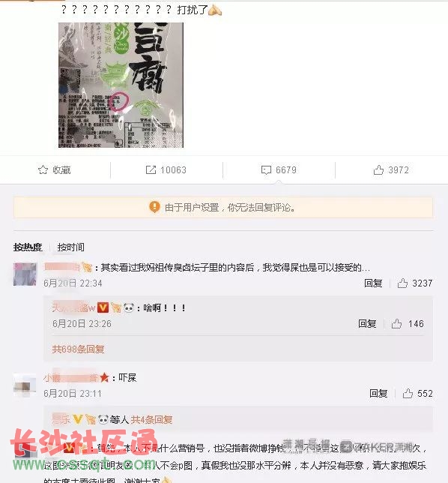This screenshot has height=483, width=448.
Task: Like the post with the 3972 thumbs-up icon
Action: pos(378,169)
